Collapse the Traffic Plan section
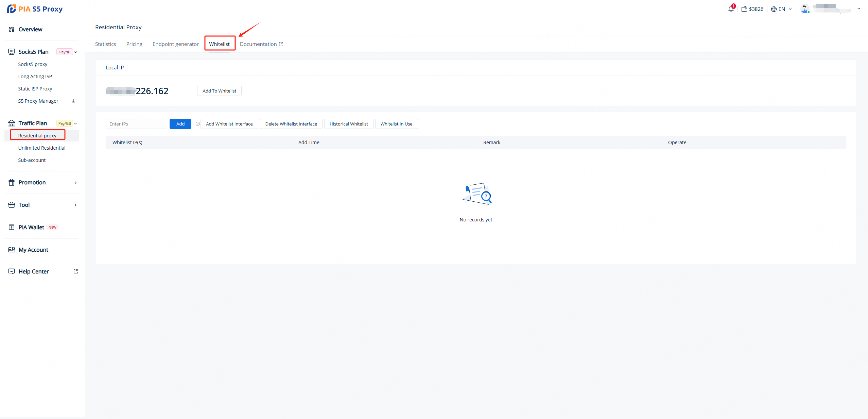 (x=75, y=123)
